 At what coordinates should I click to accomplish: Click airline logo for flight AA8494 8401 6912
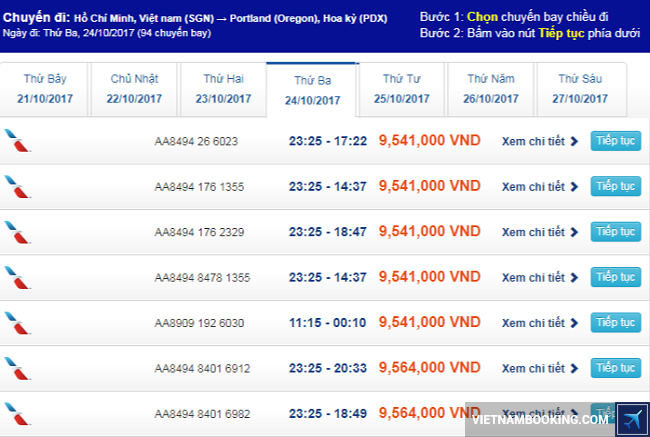tap(17, 368)
